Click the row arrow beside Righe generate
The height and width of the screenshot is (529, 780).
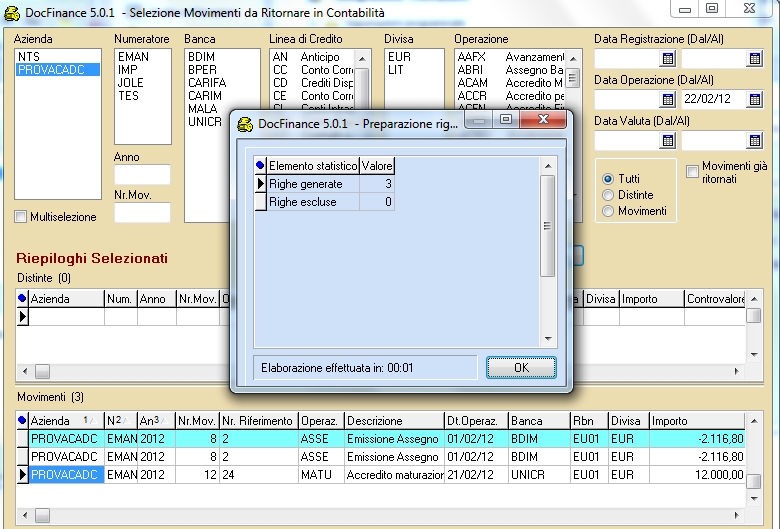[260, 184]
